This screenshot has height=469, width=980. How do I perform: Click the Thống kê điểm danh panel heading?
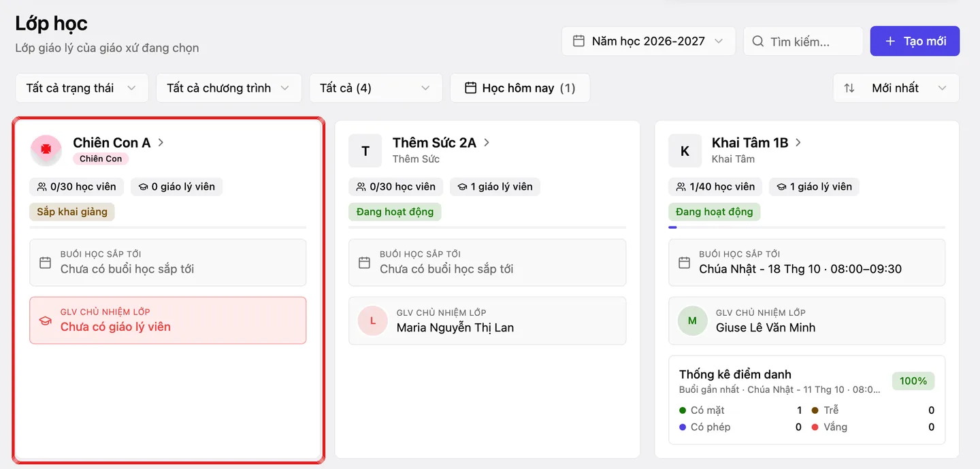(x=735, y=374)
